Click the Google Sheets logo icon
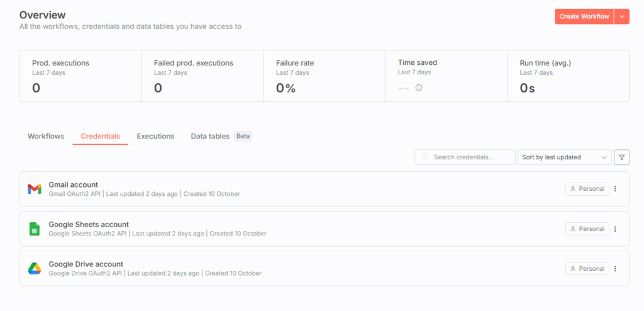 (34, 229)
